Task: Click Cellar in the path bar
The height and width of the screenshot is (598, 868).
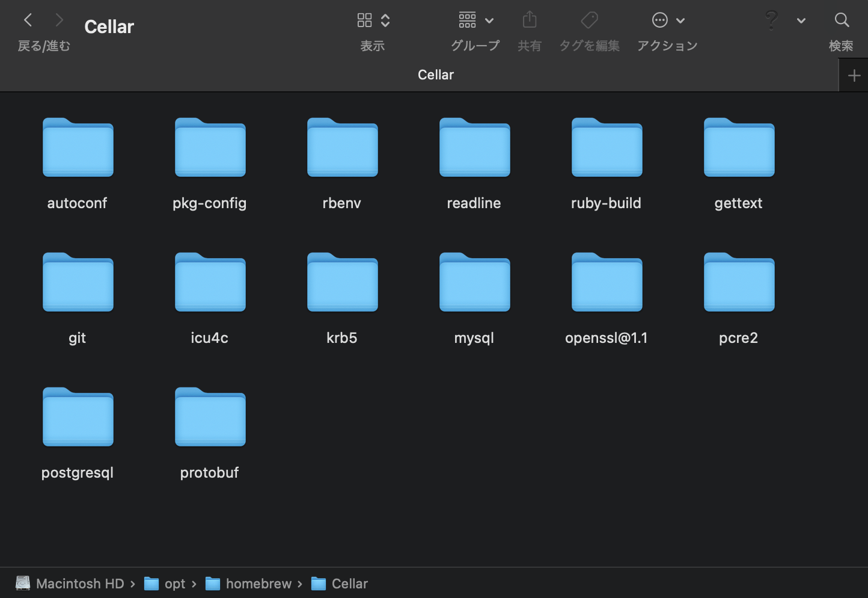Action: [x=340, y=584]
